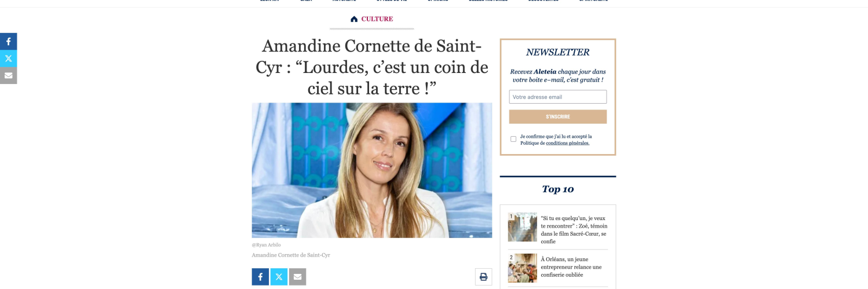
Task: Open the conditions générales link
Action: pos(568,143)
